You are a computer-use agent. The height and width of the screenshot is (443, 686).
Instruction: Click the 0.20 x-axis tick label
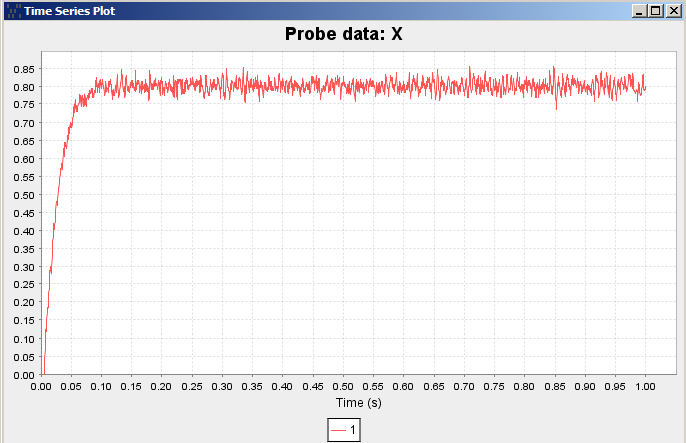(x=161, y=387)
